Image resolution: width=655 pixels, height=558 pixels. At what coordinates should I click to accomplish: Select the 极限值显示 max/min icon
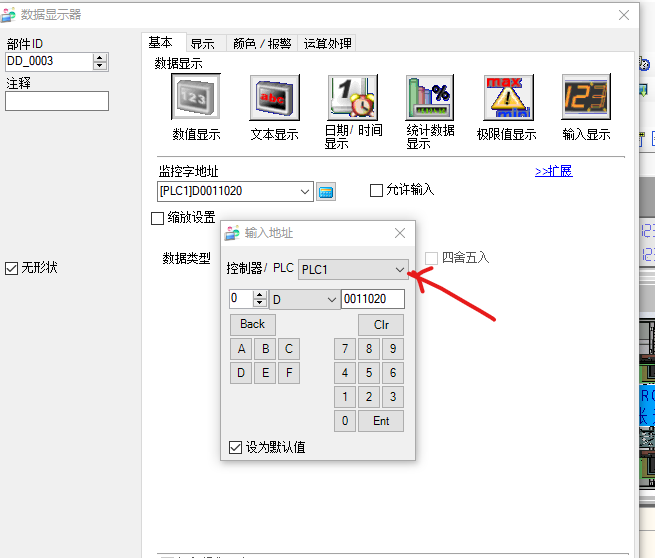pyautogui.click(x=508, y=98)
